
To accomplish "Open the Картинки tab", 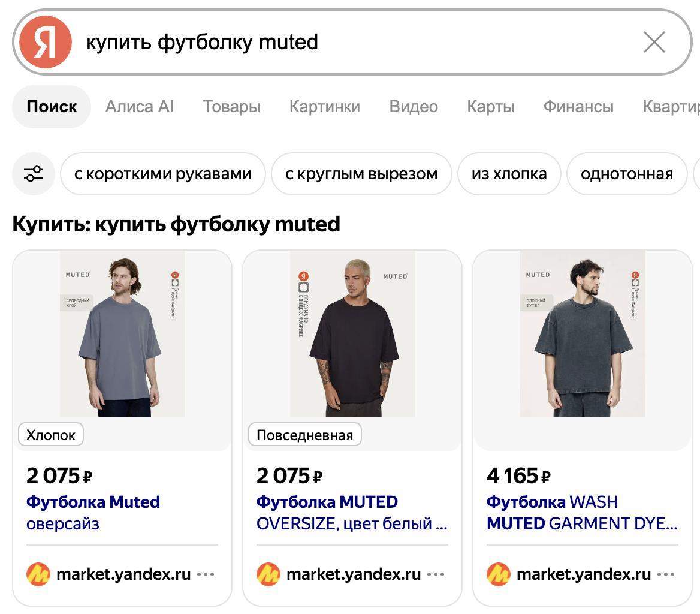I will 325,107.
